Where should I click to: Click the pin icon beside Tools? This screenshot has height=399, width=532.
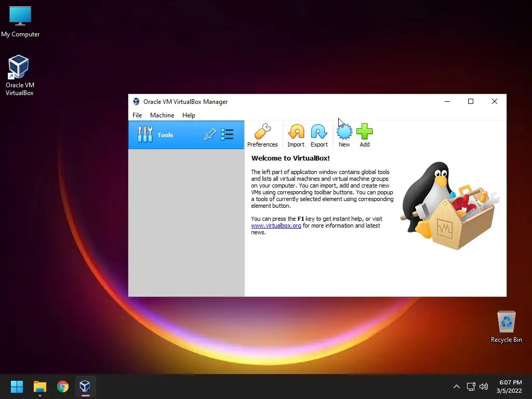(210, 135)
